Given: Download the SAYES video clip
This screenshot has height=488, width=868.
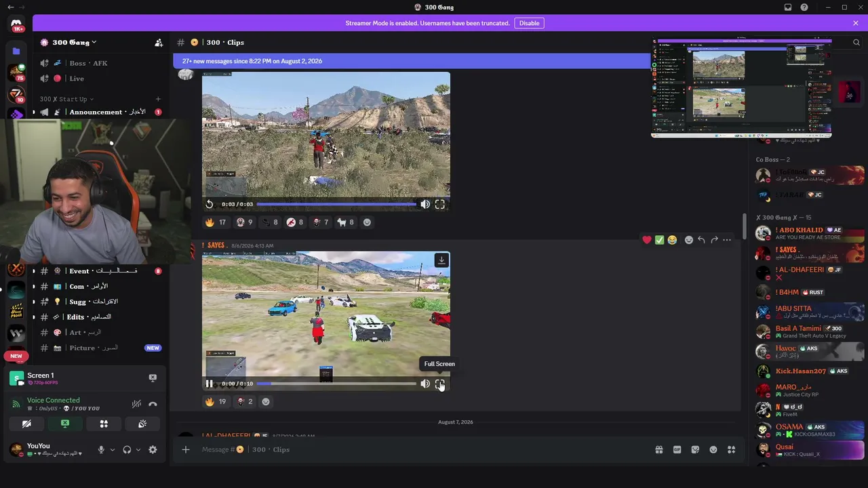Looking at the screenshot, I should pyautogui.click(x=441, y=260).
